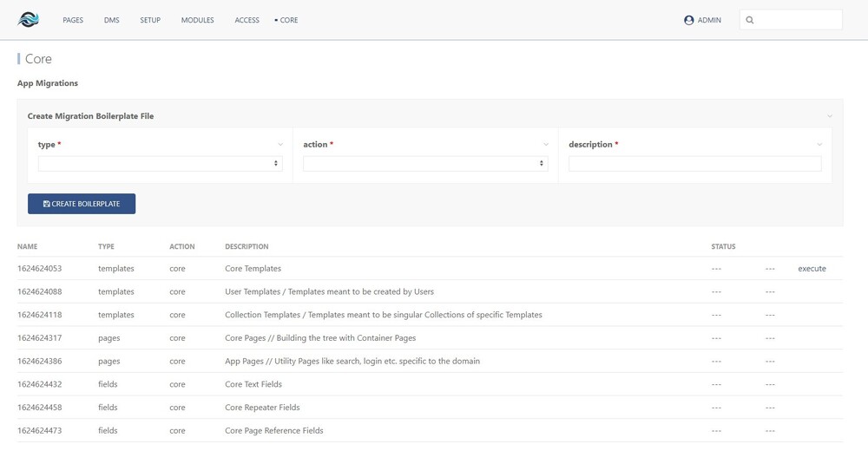Collapse the Create Migration Boilerplate File panel

coord(829,116)
